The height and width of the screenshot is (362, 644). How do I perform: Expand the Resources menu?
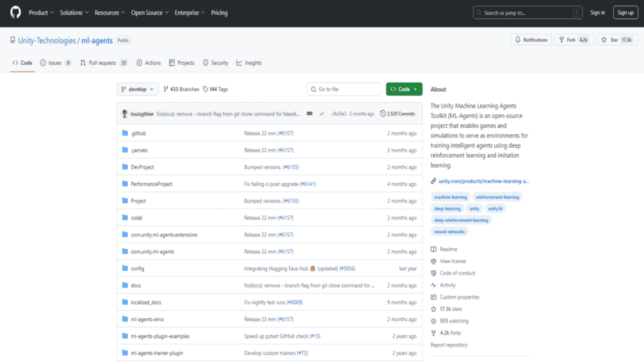click(109, 13)
